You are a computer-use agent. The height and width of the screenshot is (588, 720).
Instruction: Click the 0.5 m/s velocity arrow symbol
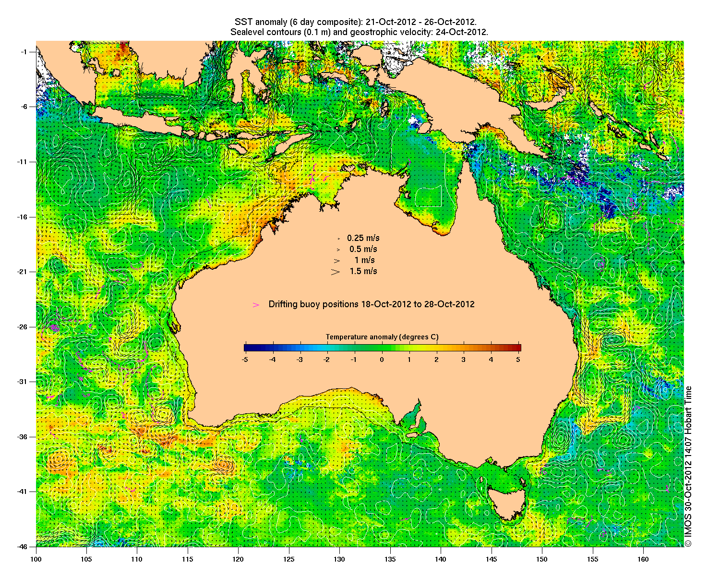(x=338, y=249)
